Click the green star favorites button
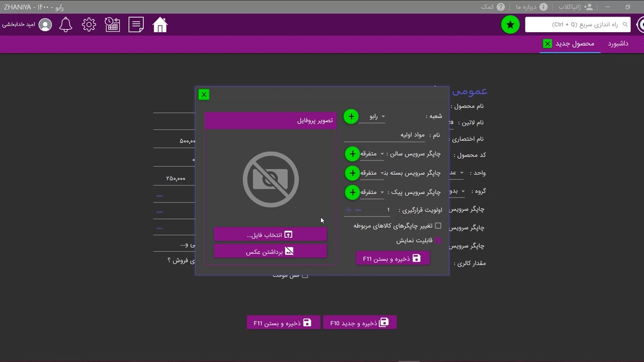Viewport: 644px width, 362px height. 510,25
